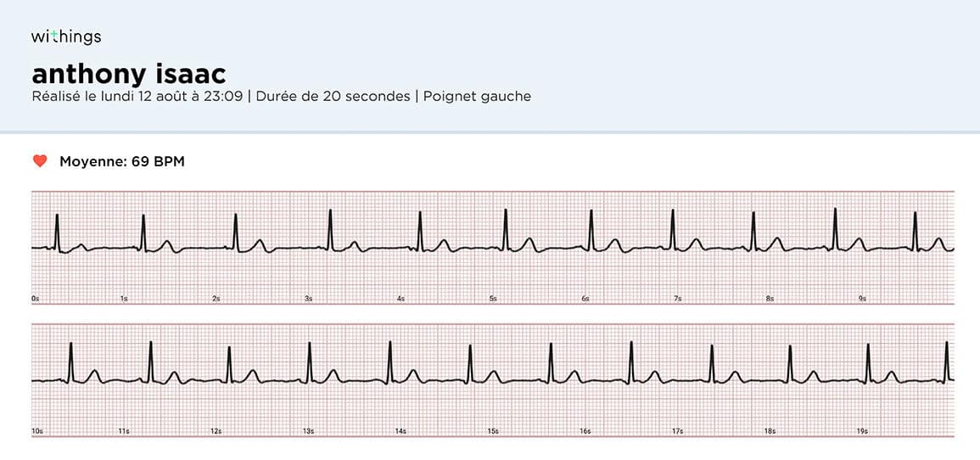Click the Withings logo

[x=66, y=36]
